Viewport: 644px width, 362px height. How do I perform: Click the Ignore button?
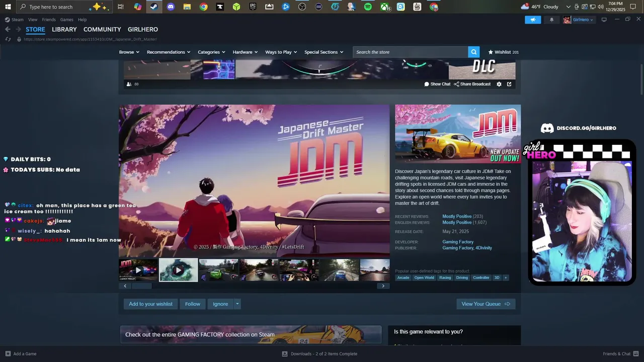click(x=220, y=304)
